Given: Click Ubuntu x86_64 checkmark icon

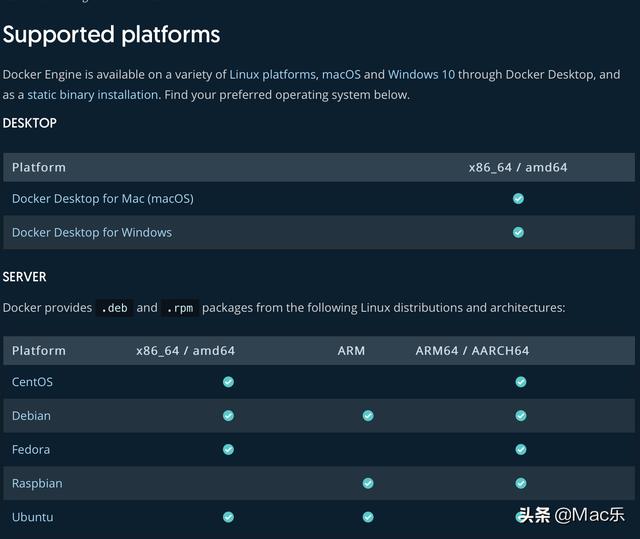Looking at the screenshot, I should 229,517.
